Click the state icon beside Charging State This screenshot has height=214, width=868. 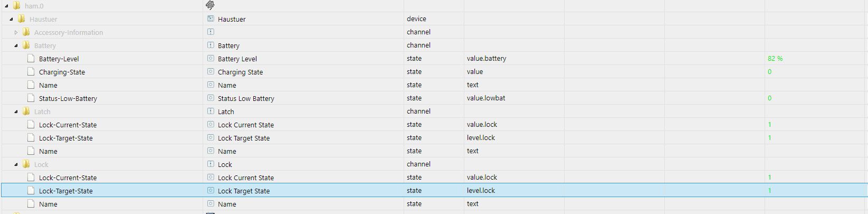pyautogui.click(x=211, y=72)
